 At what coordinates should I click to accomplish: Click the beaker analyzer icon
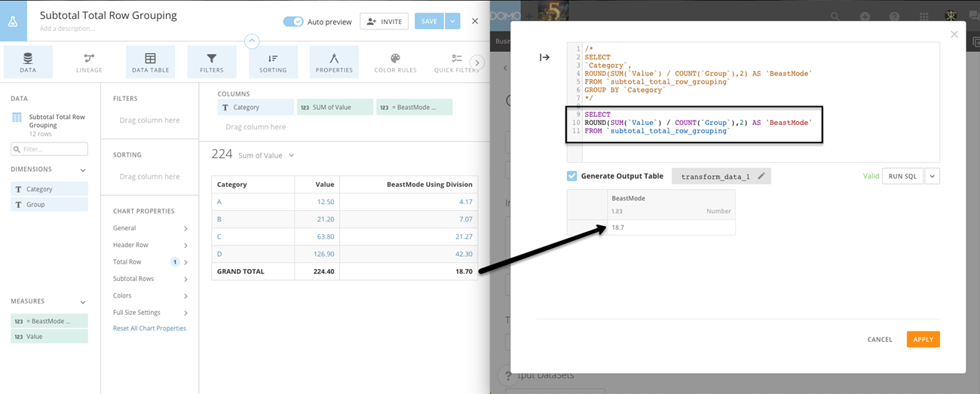13,21
